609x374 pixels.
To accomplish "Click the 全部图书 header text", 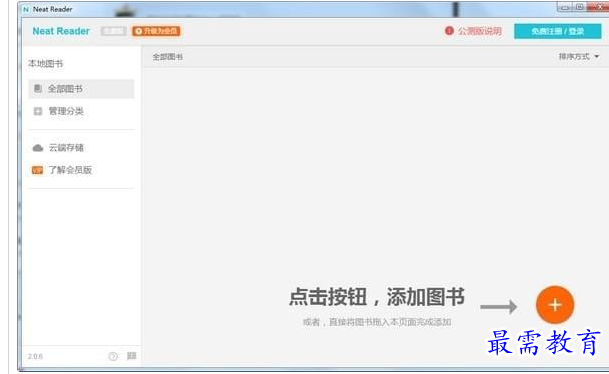I will point(168,57).
